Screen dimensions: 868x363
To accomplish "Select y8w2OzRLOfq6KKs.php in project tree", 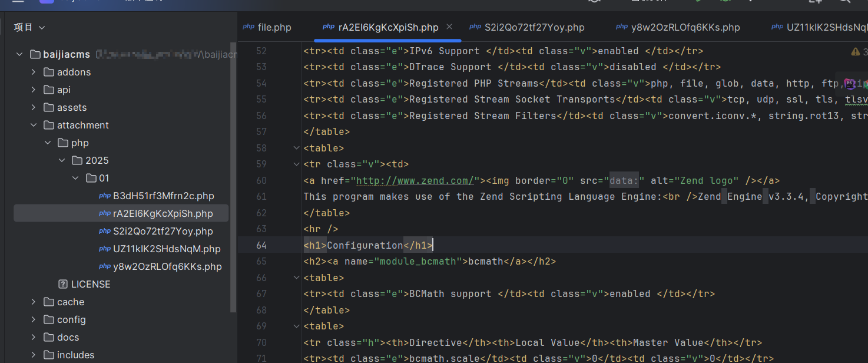I will (167, 266).
